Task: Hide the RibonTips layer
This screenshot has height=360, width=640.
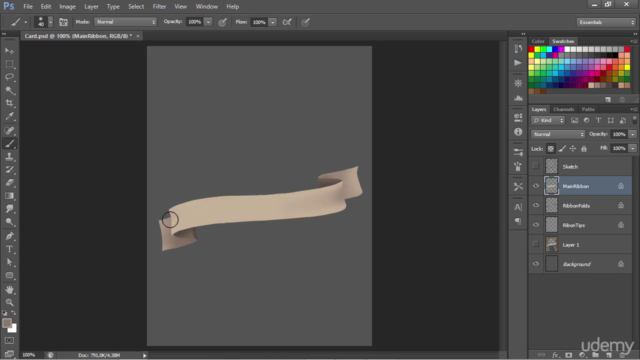Action: coord(536,225)
